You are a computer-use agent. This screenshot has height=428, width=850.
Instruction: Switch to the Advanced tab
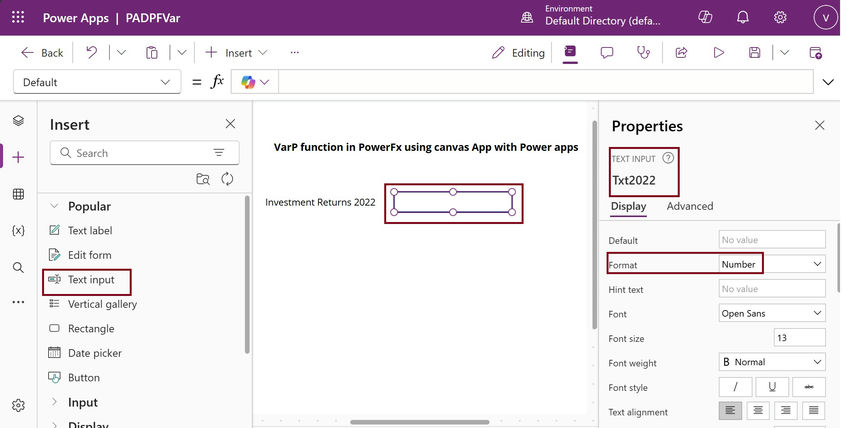(x=690, y=206)
